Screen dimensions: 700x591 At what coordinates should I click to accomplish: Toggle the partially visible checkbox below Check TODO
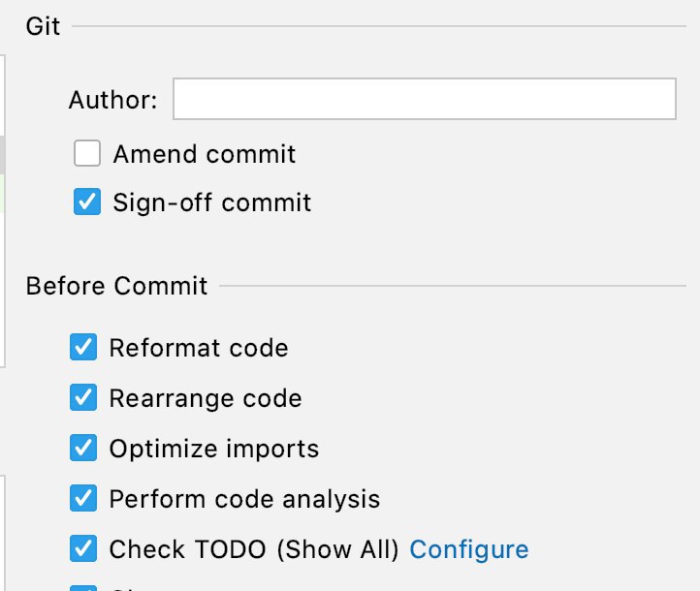click(83, 587)
